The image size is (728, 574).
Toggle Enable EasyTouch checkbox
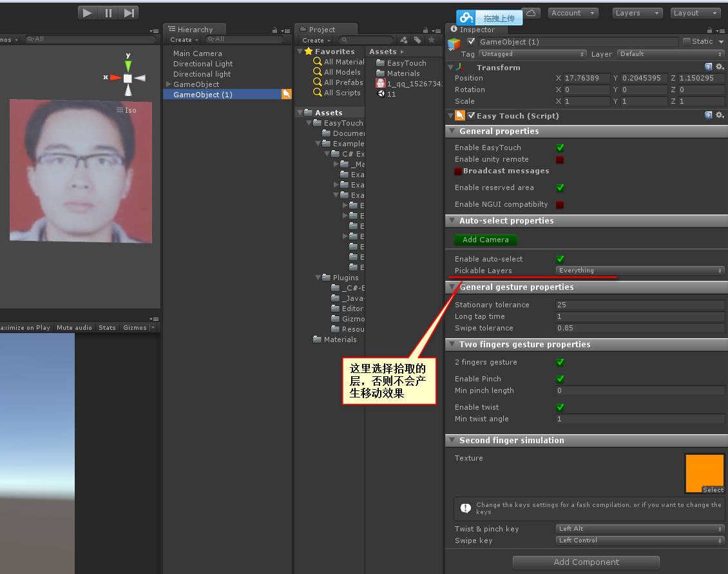coord(560,148)
